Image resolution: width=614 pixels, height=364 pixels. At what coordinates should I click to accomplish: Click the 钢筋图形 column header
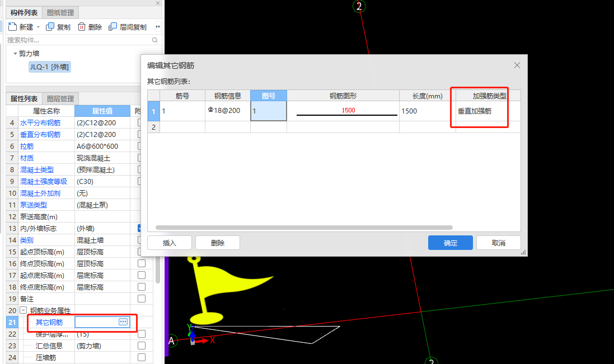coord(343,96)
